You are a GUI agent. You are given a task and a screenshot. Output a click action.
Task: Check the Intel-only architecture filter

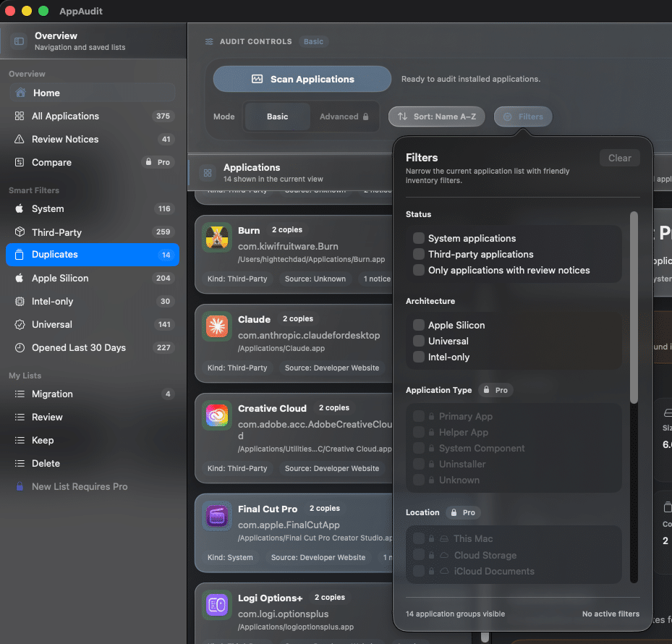(x=418, y=357)
